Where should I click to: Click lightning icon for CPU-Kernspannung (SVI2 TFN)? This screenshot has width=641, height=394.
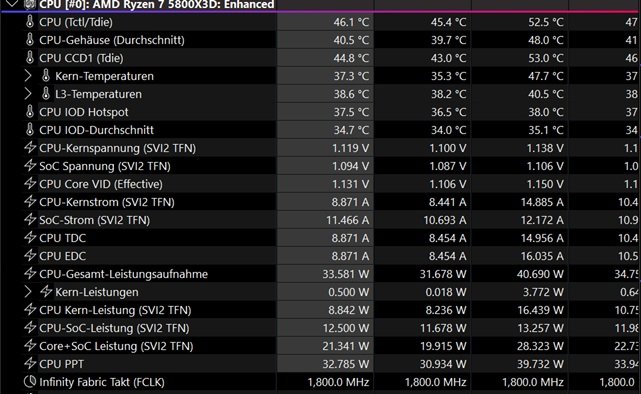tap(30, 148)
